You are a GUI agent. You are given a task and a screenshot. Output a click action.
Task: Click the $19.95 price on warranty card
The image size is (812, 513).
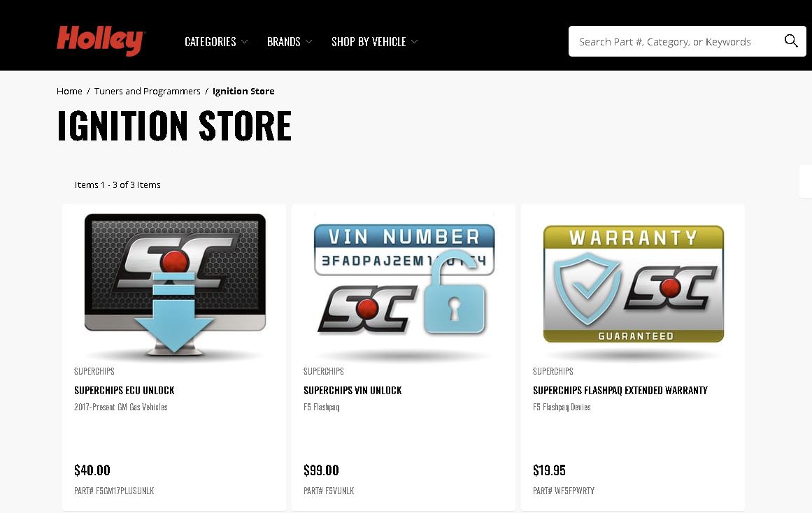[x=549, y=470]
